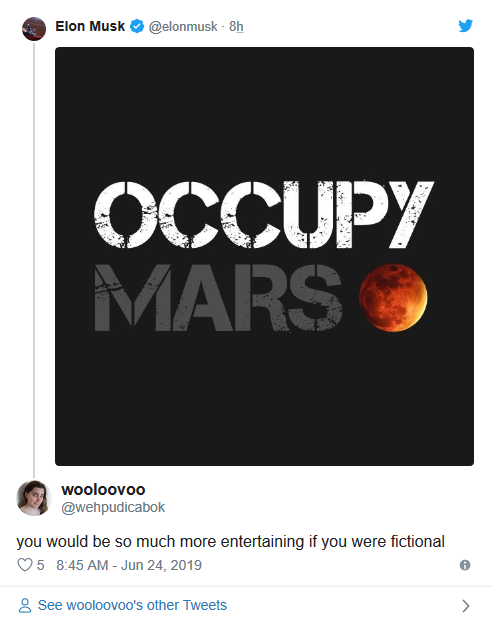The image size is (492, 619).
Task: Click the blue verified badge
Action: click(137, 26)
